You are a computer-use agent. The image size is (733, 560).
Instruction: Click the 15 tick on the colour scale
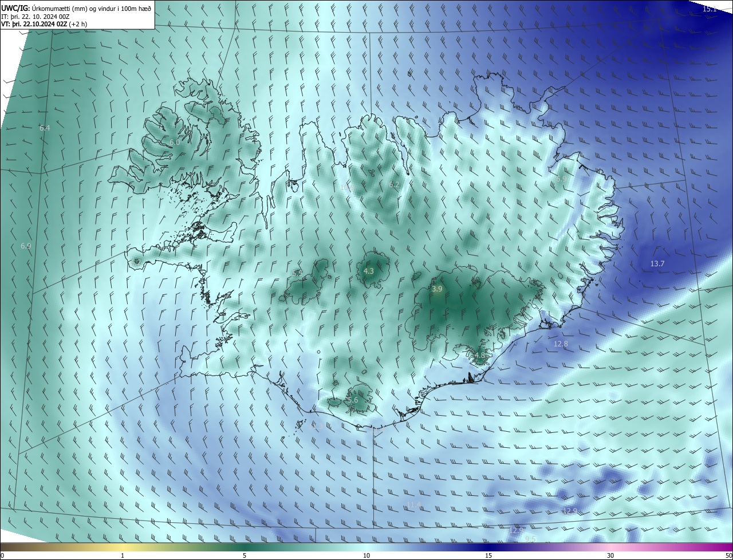[488, 555]
